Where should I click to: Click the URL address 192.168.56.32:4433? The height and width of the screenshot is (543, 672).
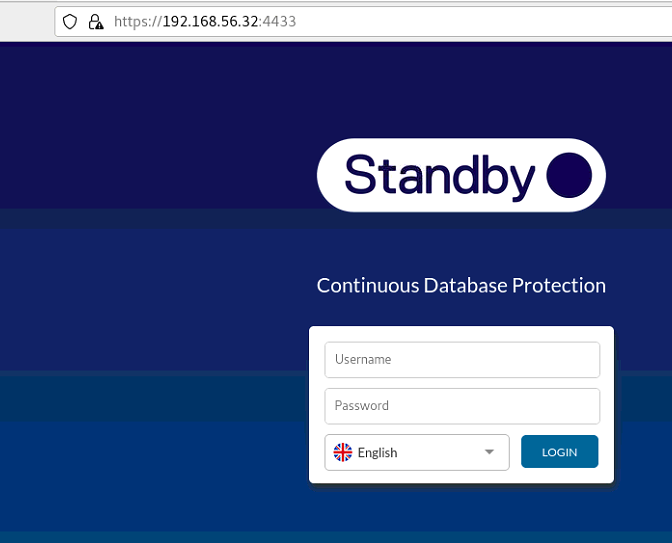[x=205, y=21]
